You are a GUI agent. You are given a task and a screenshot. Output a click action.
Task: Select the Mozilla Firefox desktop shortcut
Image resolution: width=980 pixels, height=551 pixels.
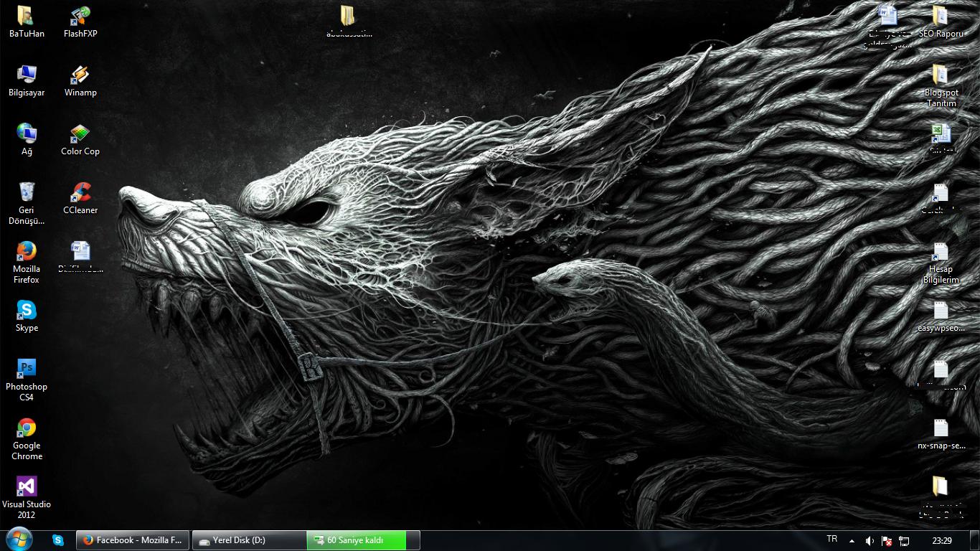(27, 263)
